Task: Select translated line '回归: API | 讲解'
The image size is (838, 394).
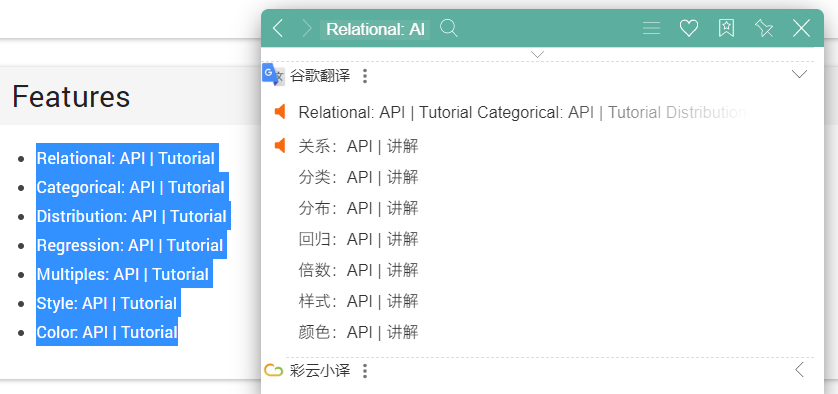Action: pos(358,239)
